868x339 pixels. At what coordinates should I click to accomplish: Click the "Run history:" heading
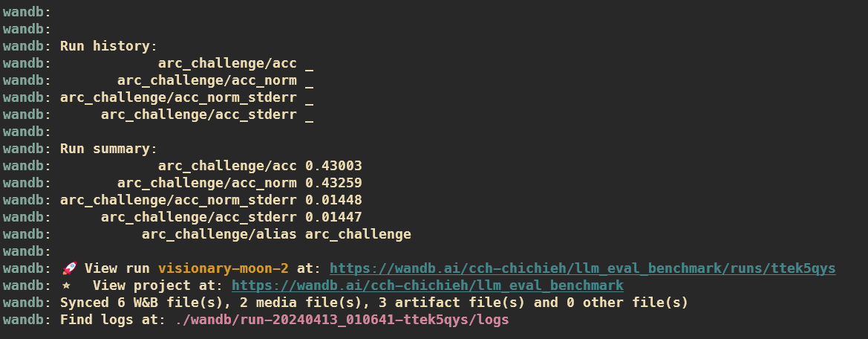[105, 46]
